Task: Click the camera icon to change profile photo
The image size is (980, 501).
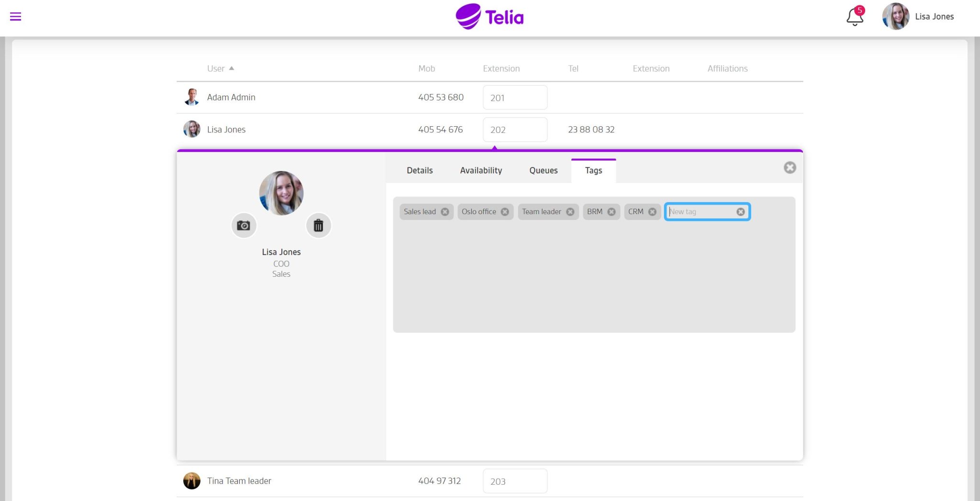Action: point(244,225)
